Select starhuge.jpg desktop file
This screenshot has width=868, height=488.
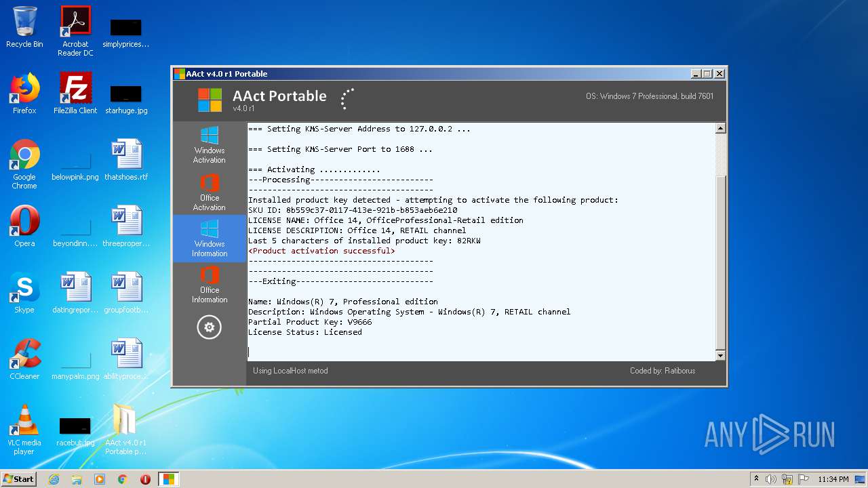(x=126, y=99)
